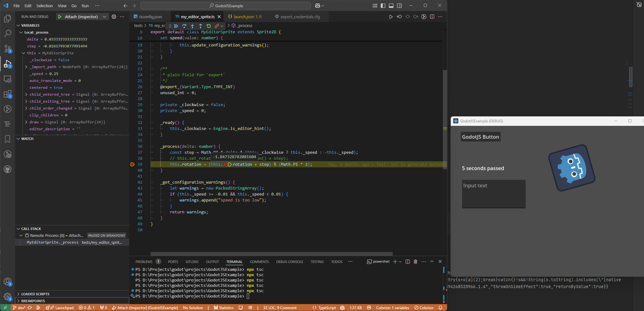Open editor More Actions menu
This screenshot has width=644, height=311.
[x=440, y=17]
